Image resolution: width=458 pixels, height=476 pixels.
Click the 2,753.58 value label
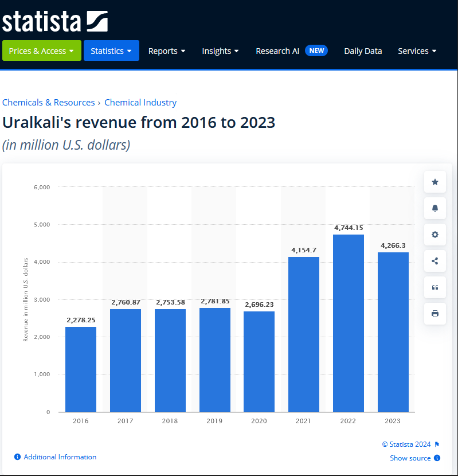[x=171, y=302]
